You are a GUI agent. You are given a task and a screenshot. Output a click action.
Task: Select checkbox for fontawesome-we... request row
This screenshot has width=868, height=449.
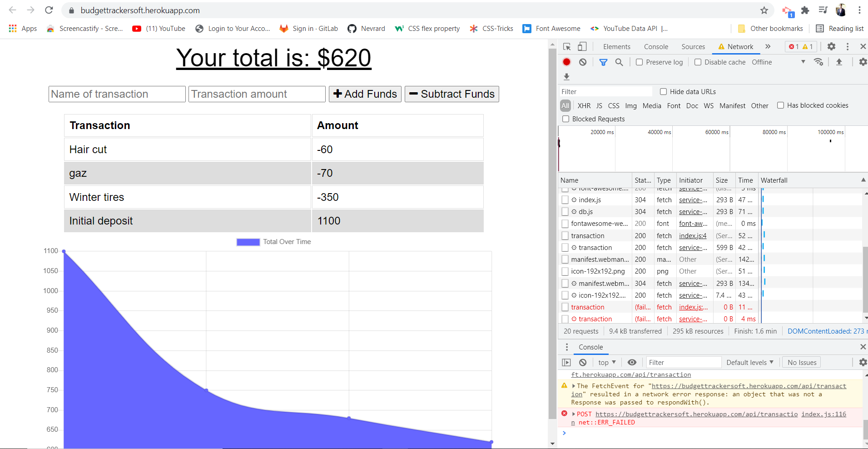pyautogui.click(x=565, y=224)
